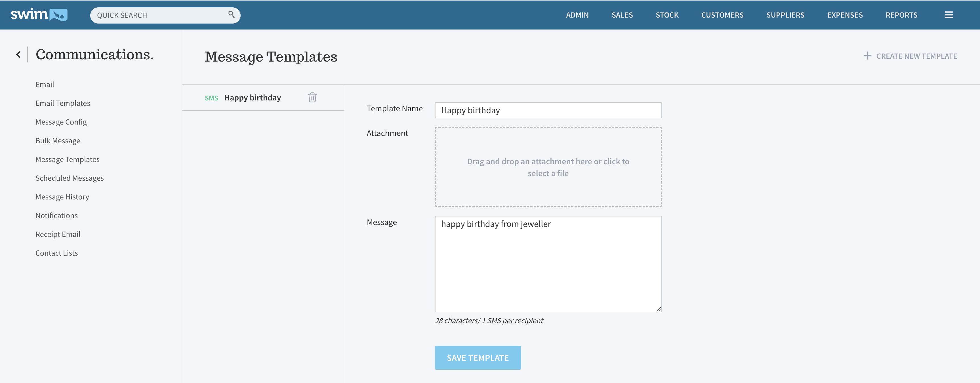Delete the Happy birthday template via trash icon
Viewport: 980px width, 383px height.
[x=312, y=97]
